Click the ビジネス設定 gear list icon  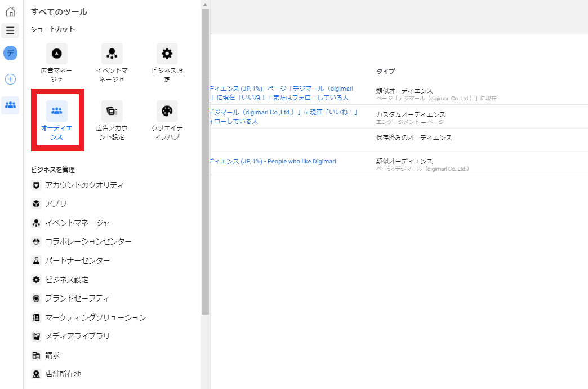pos(36,280)
